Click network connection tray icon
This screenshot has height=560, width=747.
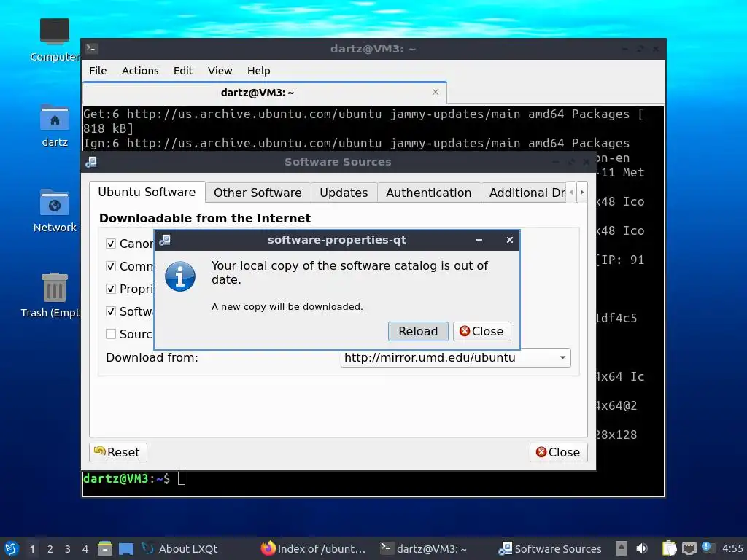coord(689,548)
